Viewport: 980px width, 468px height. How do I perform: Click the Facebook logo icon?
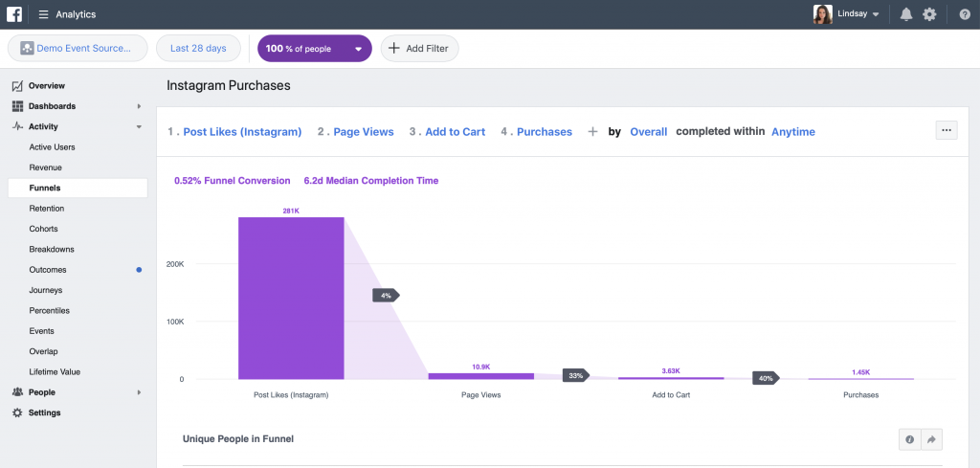(x=14, y=14)
